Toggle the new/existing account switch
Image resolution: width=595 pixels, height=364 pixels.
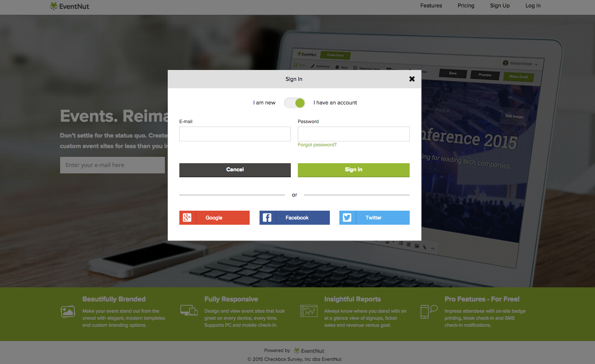(295, 103)
